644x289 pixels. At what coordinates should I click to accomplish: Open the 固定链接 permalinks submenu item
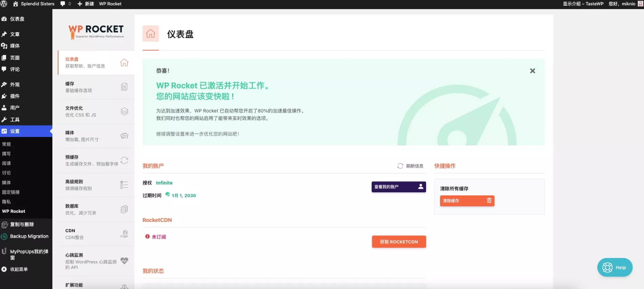click(11, 192)
